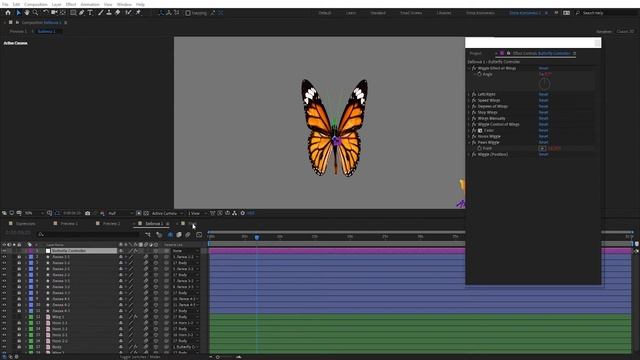Select the Puppet Pin tool
Viewport: 640px width, 360px height.
[x=138, y=13]
